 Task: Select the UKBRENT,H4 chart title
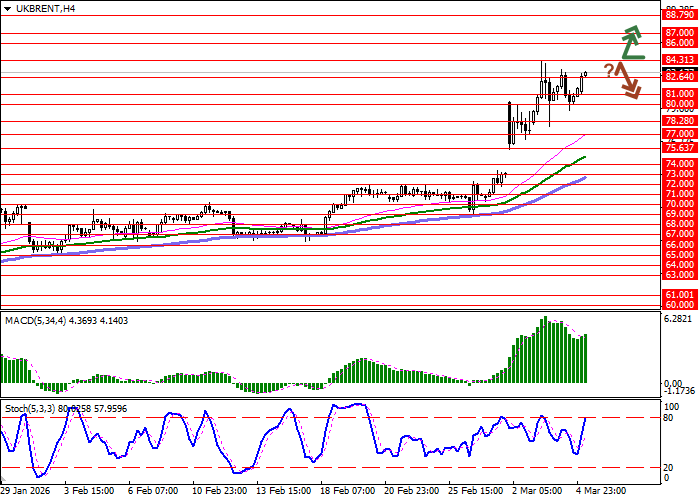[45, 9]
